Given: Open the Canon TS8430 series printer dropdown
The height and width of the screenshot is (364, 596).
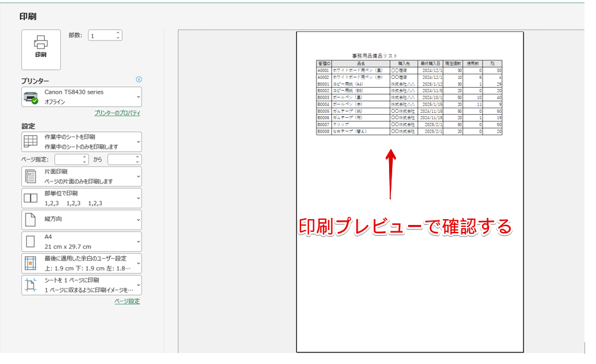Looking at the screenshot, I should [x=81, y=97].
